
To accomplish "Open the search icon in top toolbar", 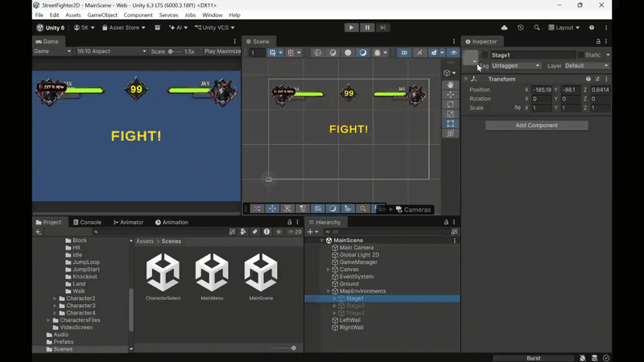I will [x=537, y=27].
